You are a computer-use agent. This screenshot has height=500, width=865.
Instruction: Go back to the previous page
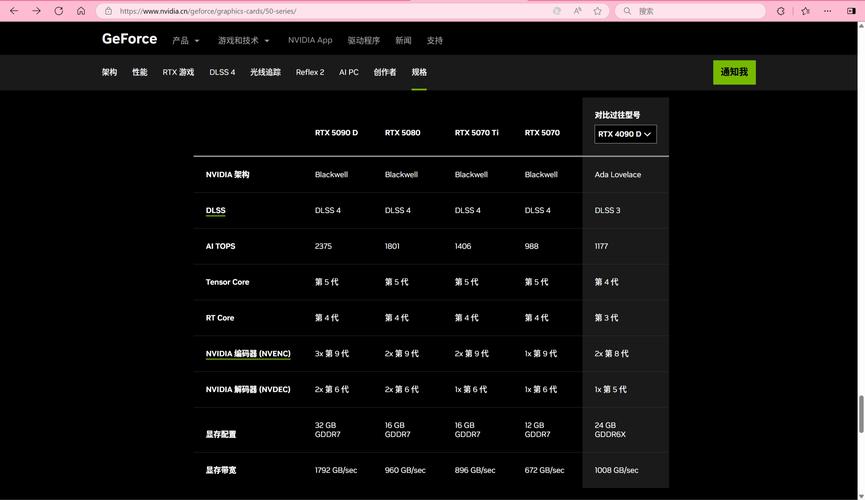tap(14, 11)
